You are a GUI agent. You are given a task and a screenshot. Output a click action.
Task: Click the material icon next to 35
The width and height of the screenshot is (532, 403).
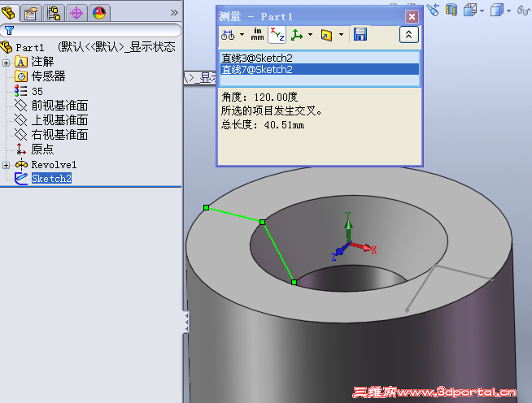pos(20,91)
